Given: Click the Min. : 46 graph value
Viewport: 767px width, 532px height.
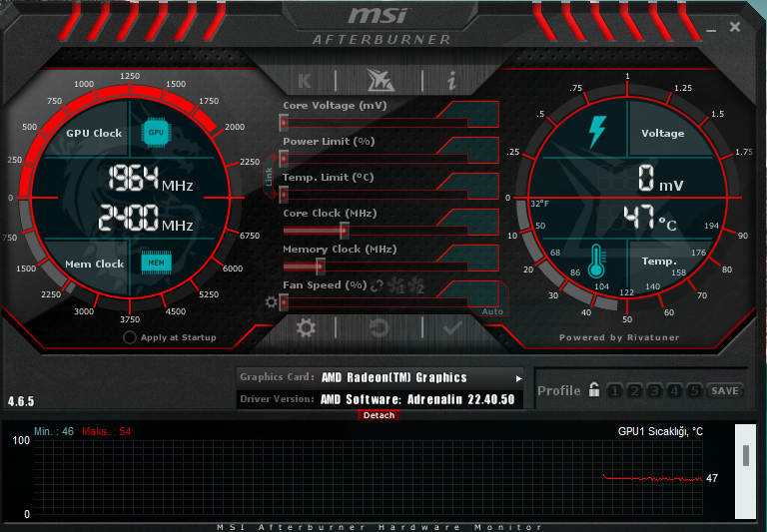Looking at the screenshot, I should click(54, 431).
